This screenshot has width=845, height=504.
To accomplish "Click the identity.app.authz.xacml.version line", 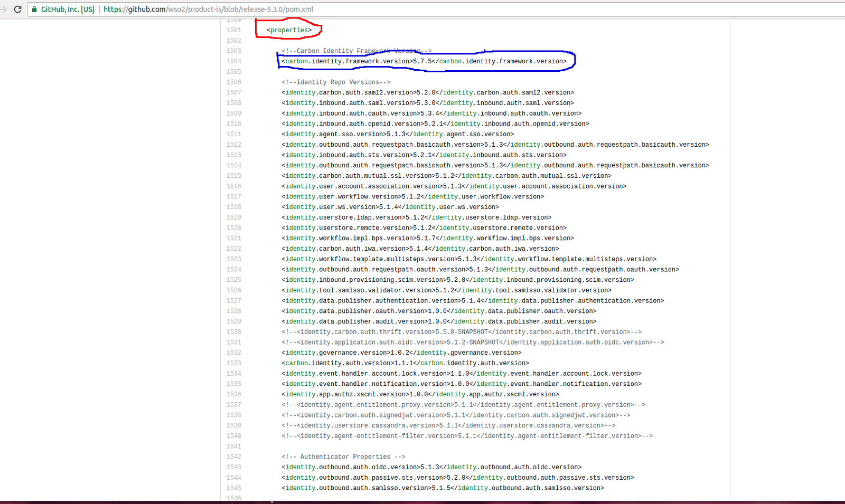I will [x=420, y=395].
